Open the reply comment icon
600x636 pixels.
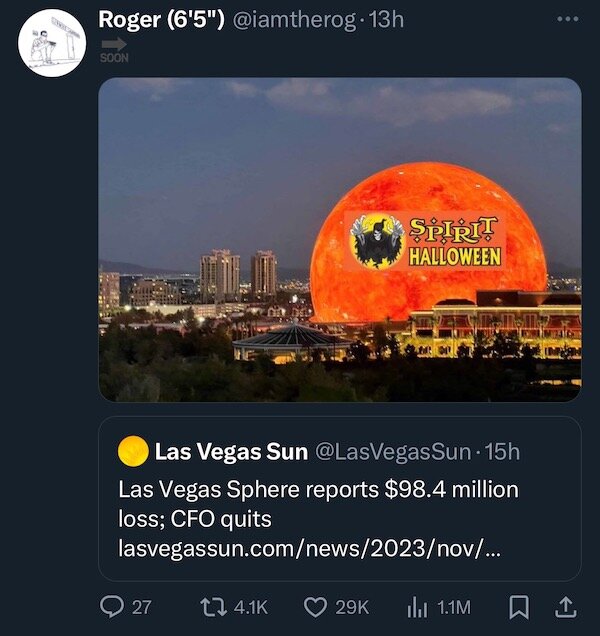click(110, 606)
